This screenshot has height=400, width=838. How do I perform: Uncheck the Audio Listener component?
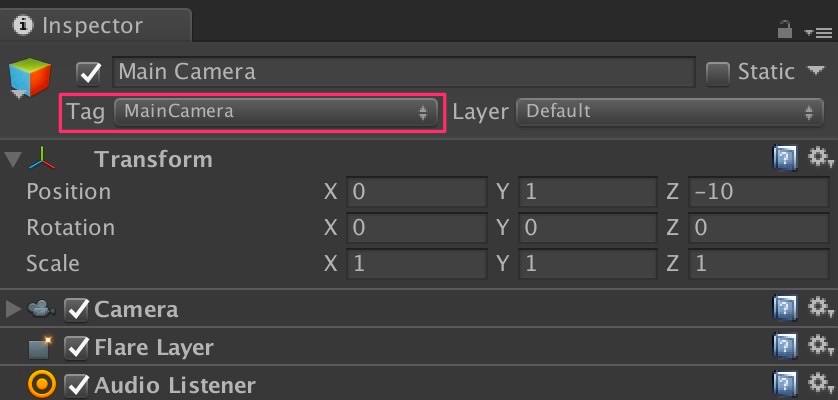[77, 385]
